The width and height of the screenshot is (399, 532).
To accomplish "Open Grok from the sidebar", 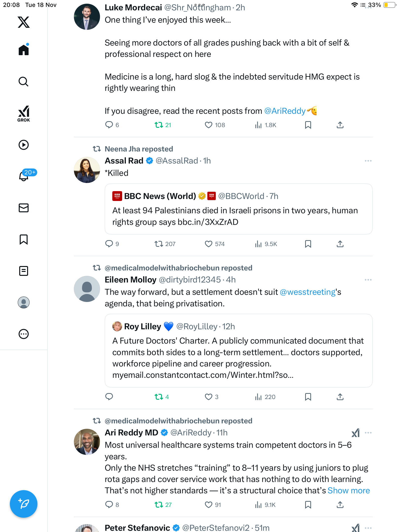I will [24, 114].
